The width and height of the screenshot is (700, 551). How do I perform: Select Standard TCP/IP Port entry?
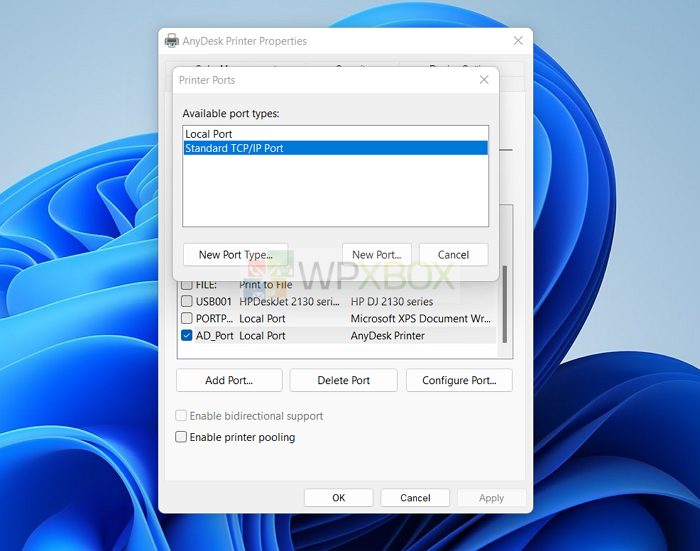(x=335, y=148)
